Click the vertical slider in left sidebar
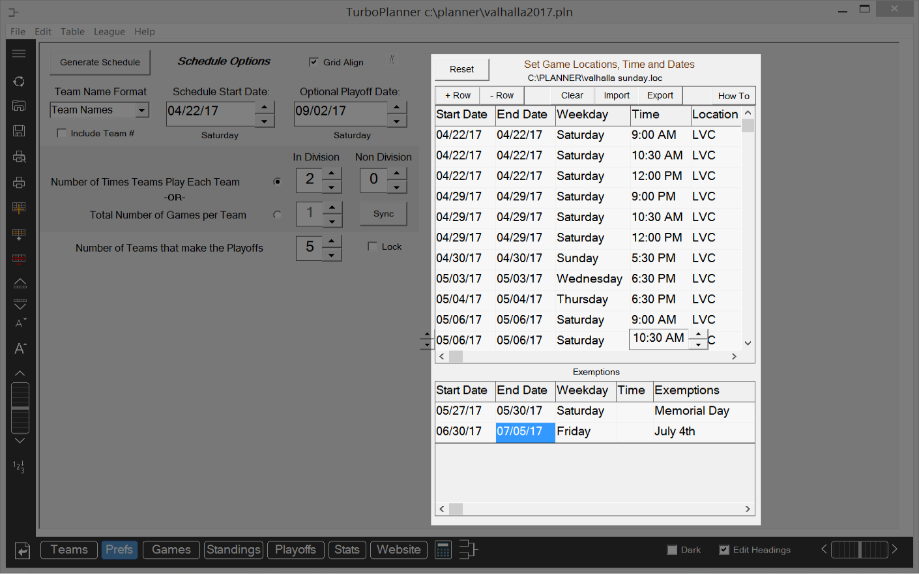 (19, 407)
